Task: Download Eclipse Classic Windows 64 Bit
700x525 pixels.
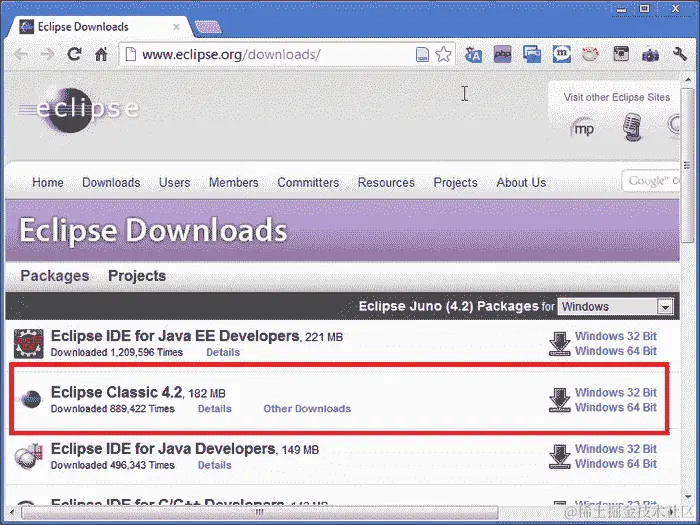Action: coord(616,407)
